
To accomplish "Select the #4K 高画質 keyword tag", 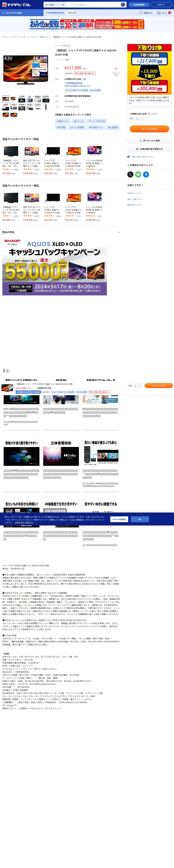I will [113, 127].
